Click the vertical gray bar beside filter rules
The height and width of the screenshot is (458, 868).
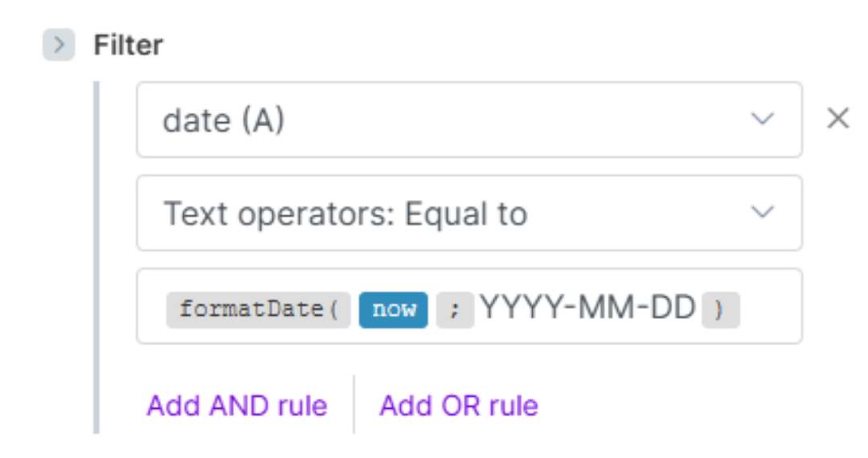pyautogui.click(x=97, y=257)
